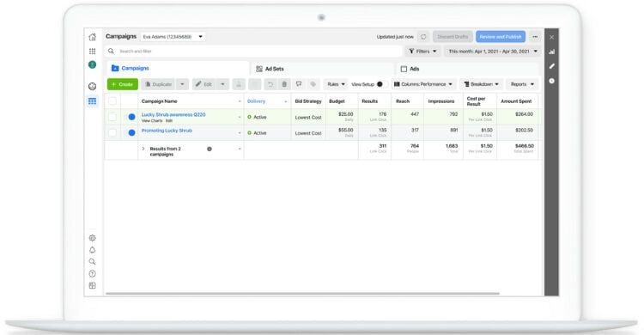Open the Breakdown dropdown
This screenshot has width=644, height=335.
point(481,84)
